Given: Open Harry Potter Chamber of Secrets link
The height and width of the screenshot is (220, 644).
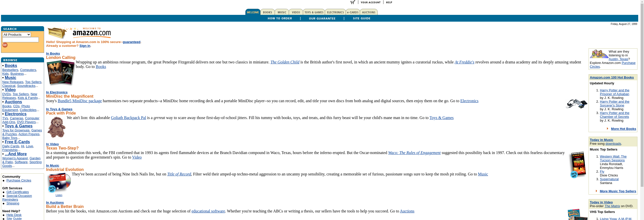Looking at the screenshot, I should (x=615, y=115).
